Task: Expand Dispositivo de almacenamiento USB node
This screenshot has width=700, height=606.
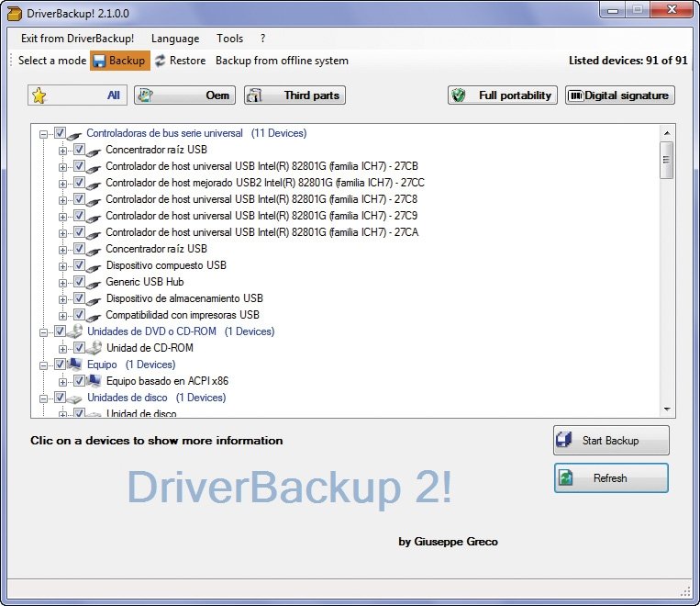Action: coord(62,299)
